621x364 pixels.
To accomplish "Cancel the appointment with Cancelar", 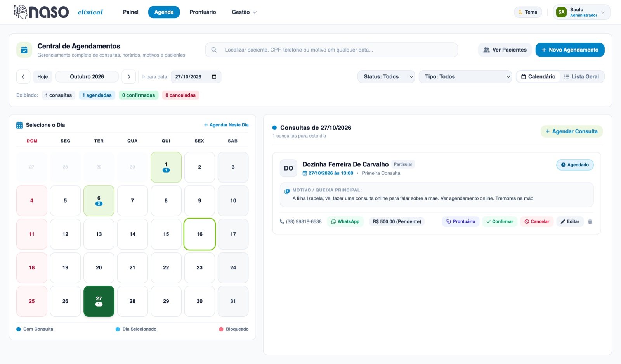I will click(537, 222).
